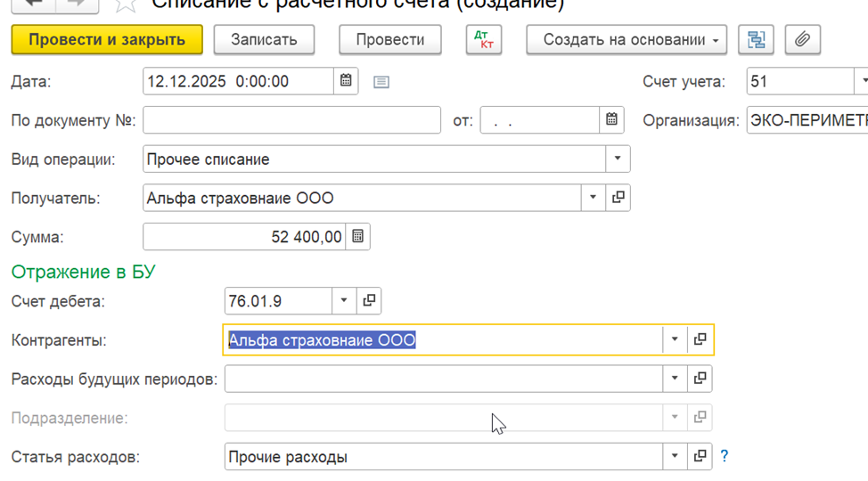The width and height of the screenshot is (868, 481).
Task: Click 'Прочее списание' operation type field
Action: point(373,159)
